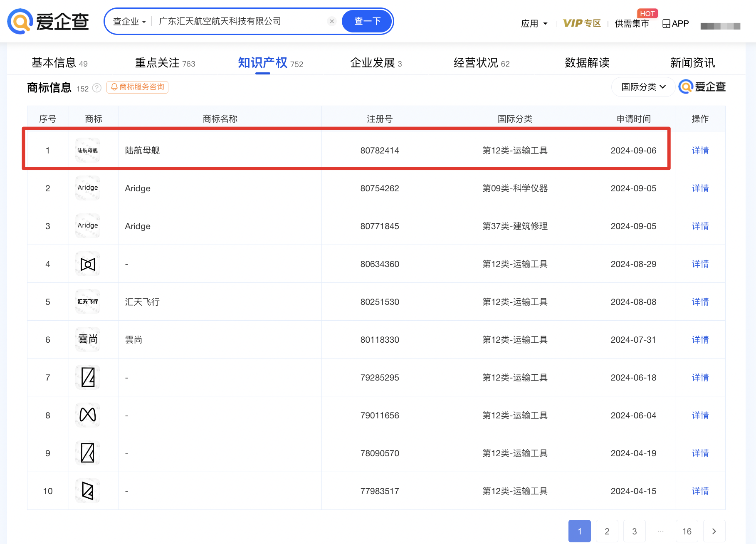This screenshot has width=756, height=544.
Task: Clear the search box with X icon
Action: [x=331, y=21]
